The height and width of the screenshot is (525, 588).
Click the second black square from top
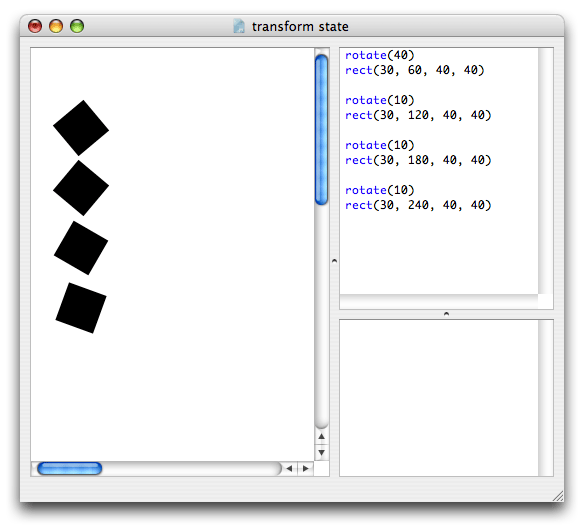pyautogui.click(x=81, y=188)
